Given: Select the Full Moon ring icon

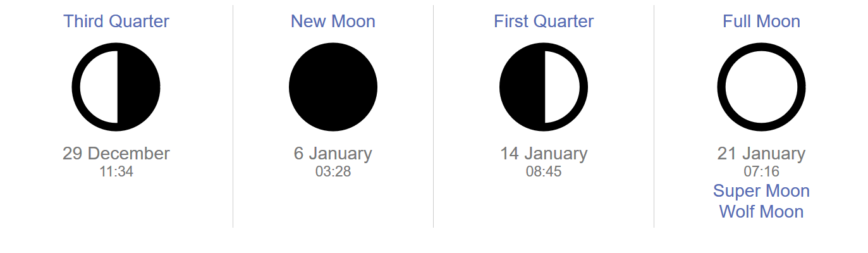Looking at the screenshot, I should tap(762, 87).
